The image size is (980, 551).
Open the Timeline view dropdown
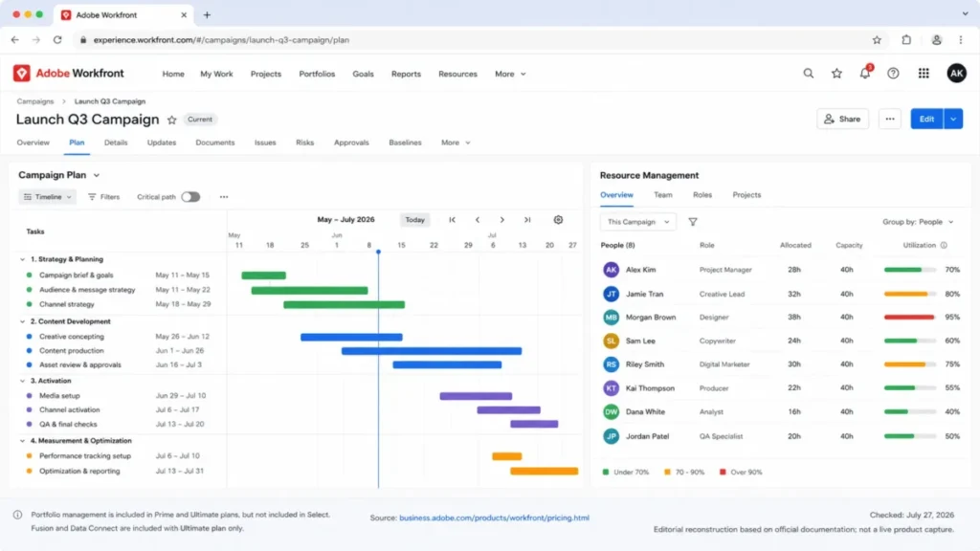click(x=48, y=197)
